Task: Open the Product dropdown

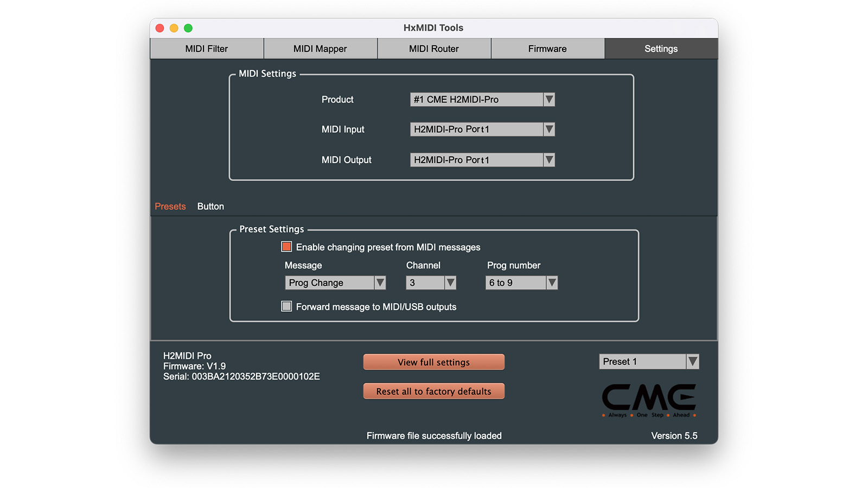Action: tap(482, 100)
